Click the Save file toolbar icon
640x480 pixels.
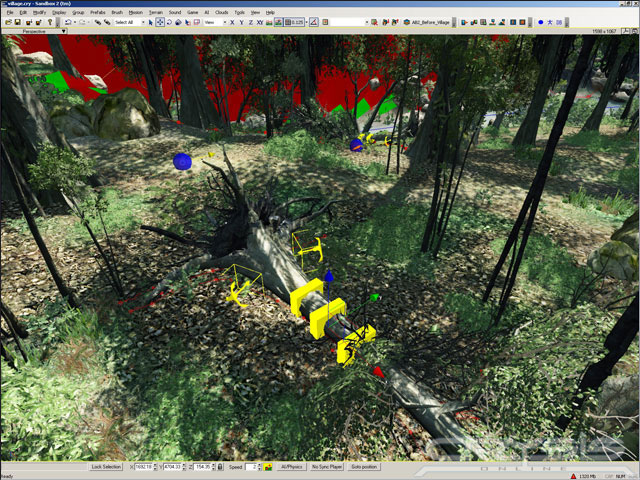[17, 22]
